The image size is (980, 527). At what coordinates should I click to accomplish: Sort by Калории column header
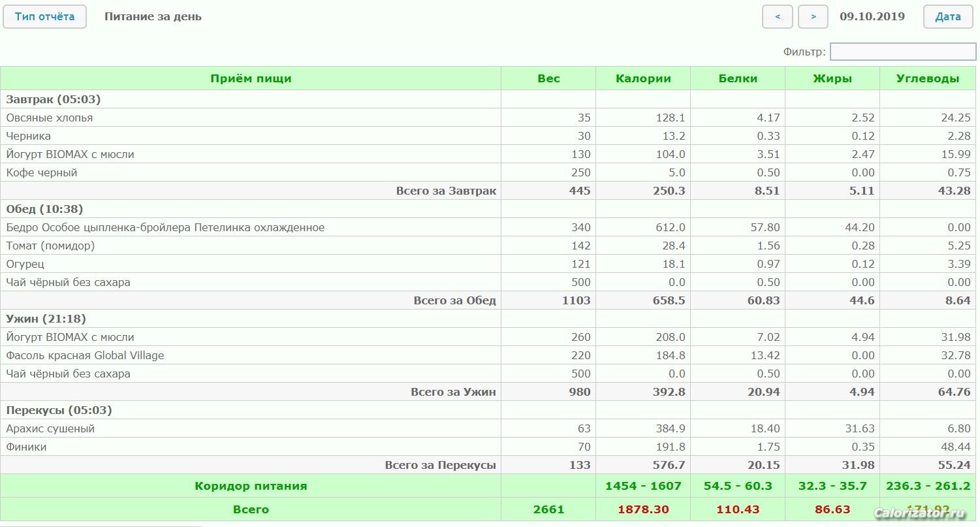[x=643, y=78]
